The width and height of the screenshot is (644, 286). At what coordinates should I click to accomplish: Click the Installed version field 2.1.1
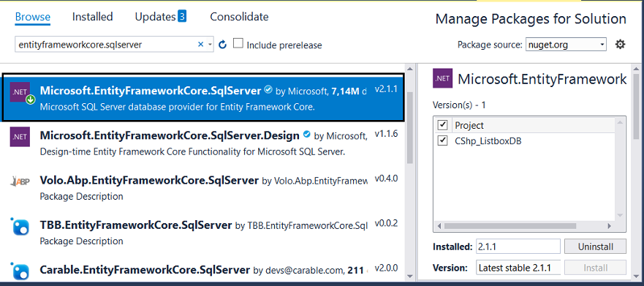(518, 247)
